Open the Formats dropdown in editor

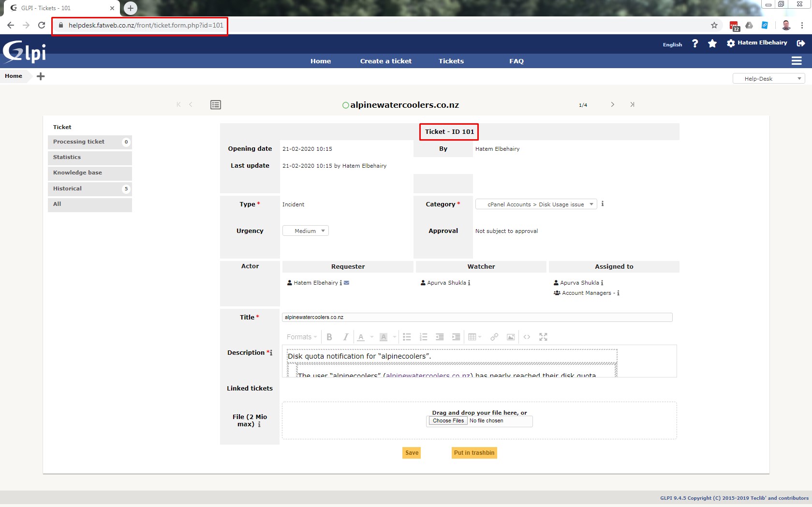point(301,337)
